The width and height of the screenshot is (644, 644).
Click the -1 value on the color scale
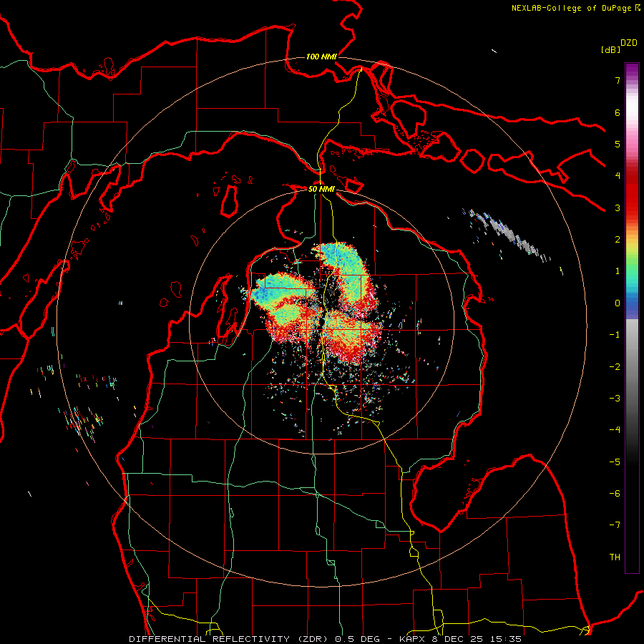615,335
